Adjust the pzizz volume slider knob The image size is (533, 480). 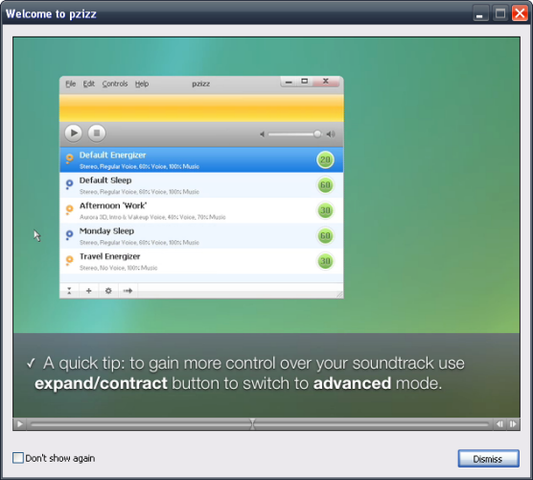(x=317, y=134)
